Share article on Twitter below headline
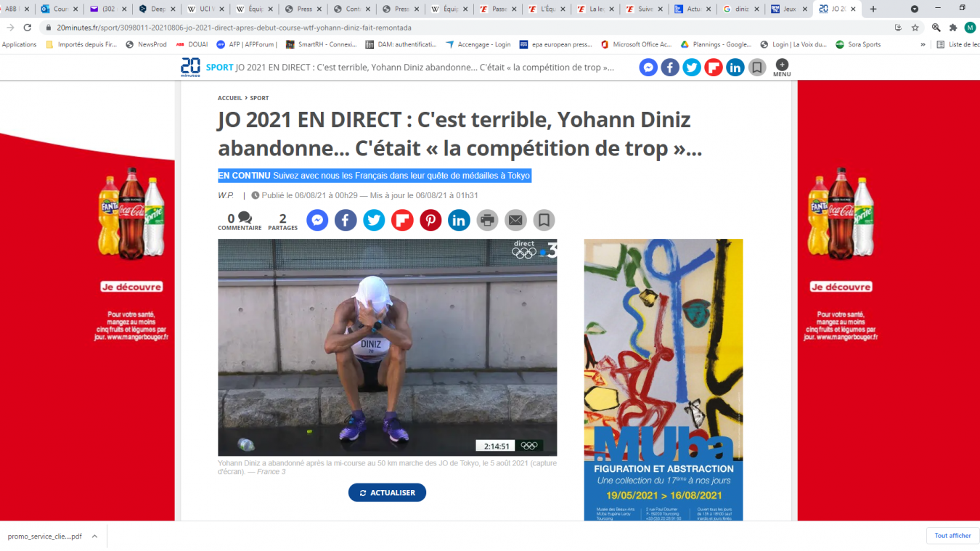The width and height of the screenshot is (980, 551). pos(374,220)
